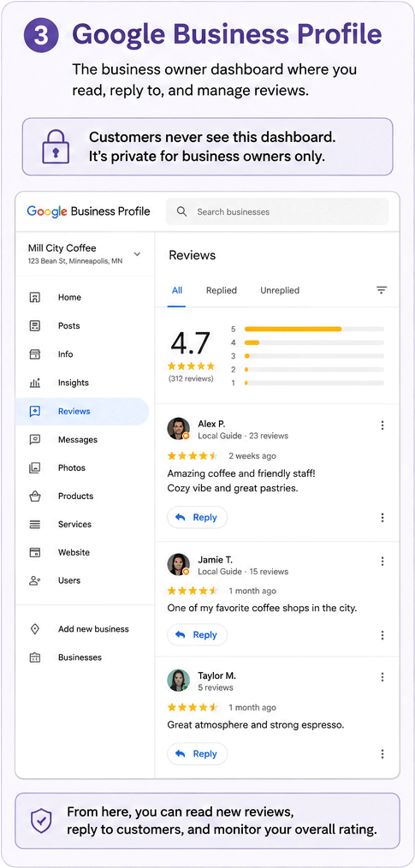
Task: Click Taylor M.'s profile avatar
Action: coord(178,681)
